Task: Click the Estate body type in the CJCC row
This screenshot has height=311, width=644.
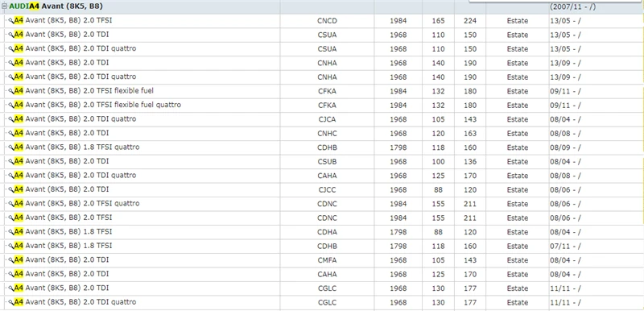Action: pyautogui.click(x=518, y=190)
